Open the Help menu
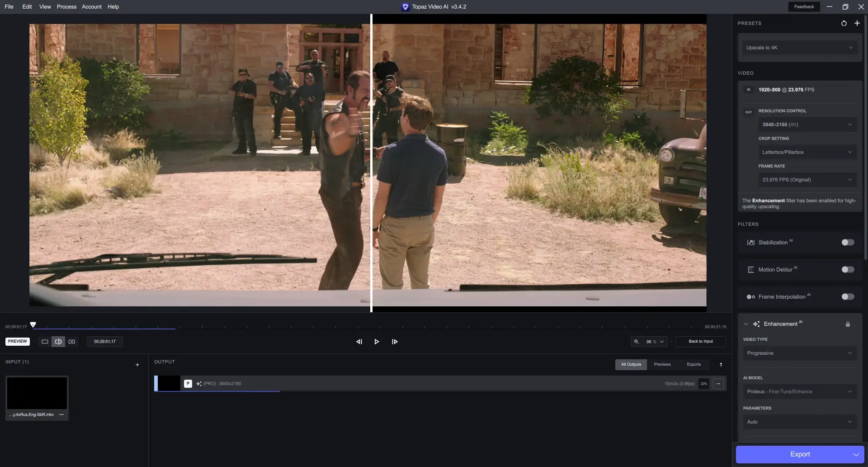Image resolution: width=868 pixels, height=467 pixels. (113, 7)
